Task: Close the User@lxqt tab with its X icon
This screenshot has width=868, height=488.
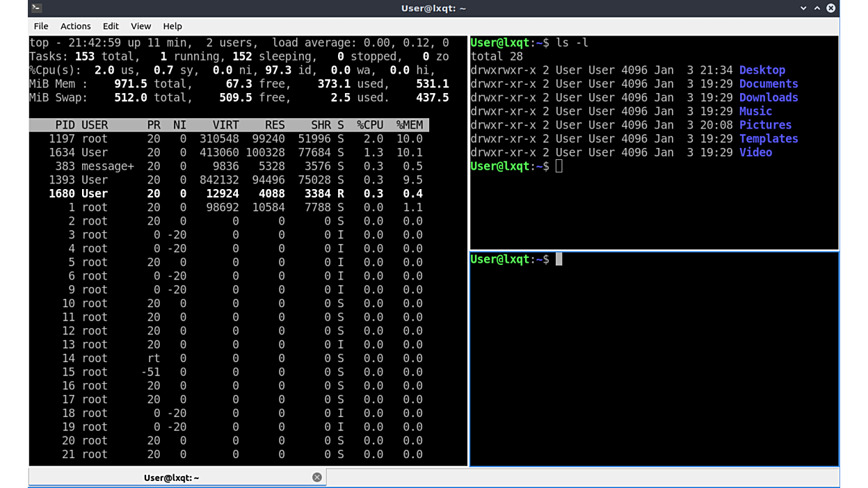Action: point(317,477)
